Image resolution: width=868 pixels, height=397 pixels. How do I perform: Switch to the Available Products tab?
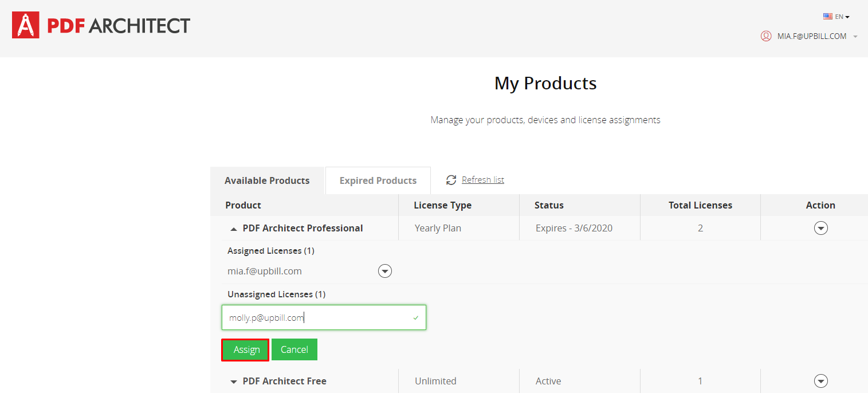267,180
